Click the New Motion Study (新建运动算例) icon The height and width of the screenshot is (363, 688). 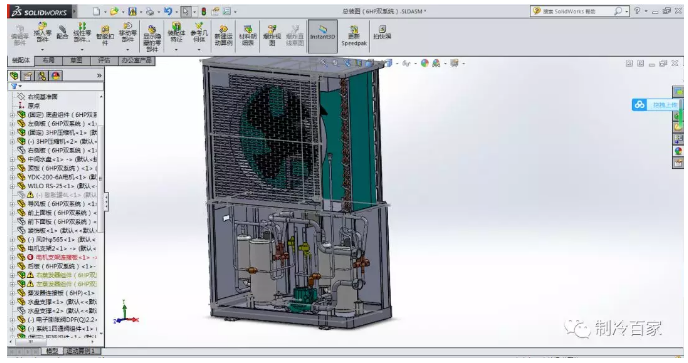(x=223, y=35)
